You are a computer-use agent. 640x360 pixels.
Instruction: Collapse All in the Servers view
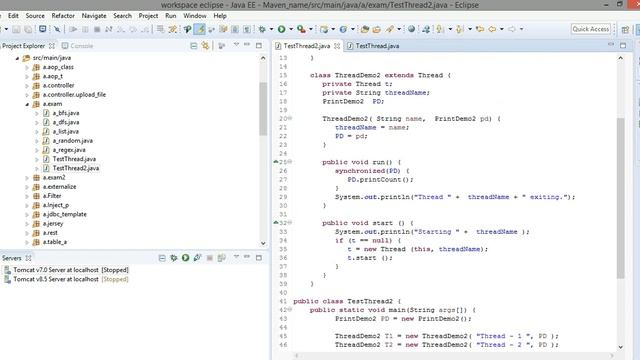point(162,258)
